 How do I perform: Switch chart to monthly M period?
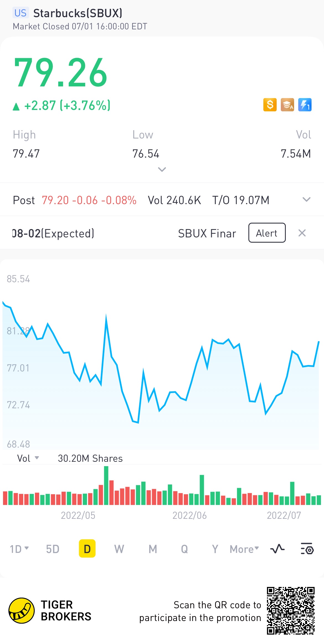(x=153, y=549)
